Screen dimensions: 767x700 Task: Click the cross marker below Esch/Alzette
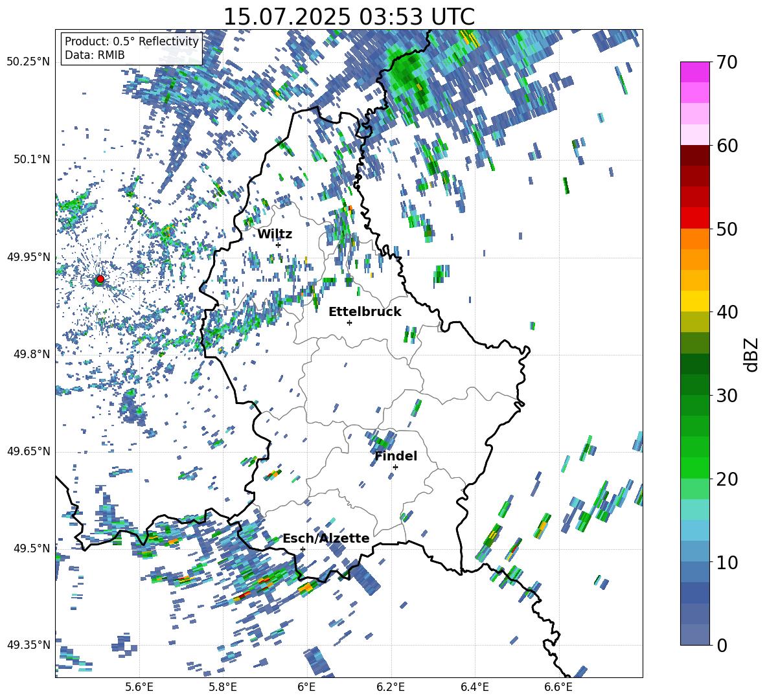[303, 549]
